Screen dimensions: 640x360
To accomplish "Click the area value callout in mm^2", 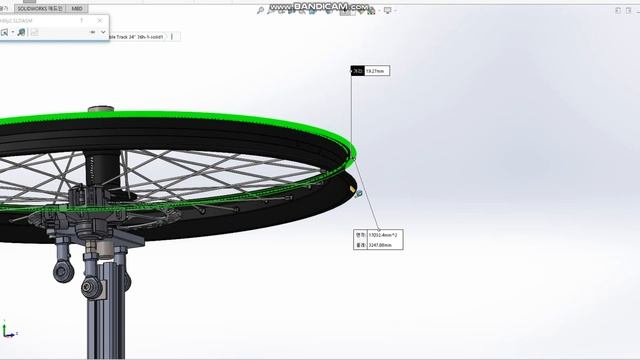I will (x=382, y=235).
